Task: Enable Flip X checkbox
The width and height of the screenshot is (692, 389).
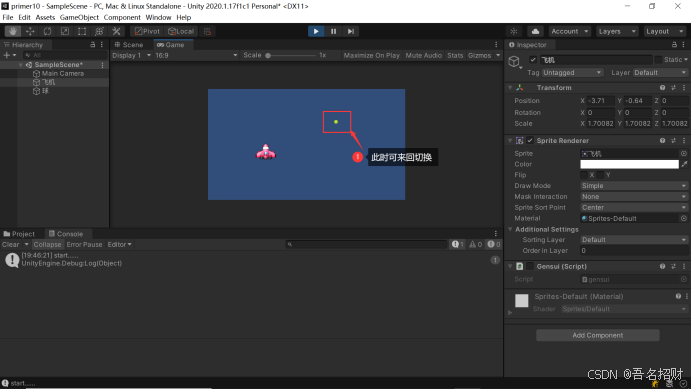Action: (x=584, y=175)
